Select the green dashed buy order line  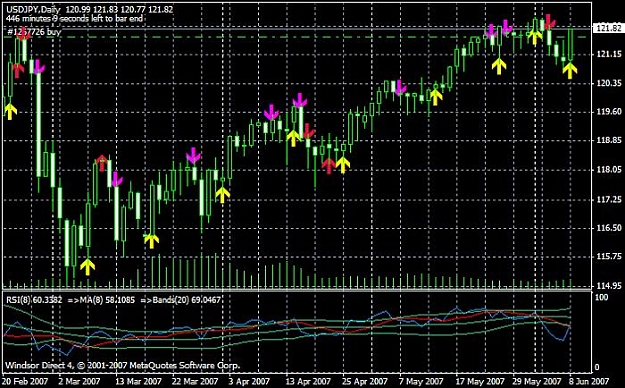pyautogui.click(x=295, y=37)
